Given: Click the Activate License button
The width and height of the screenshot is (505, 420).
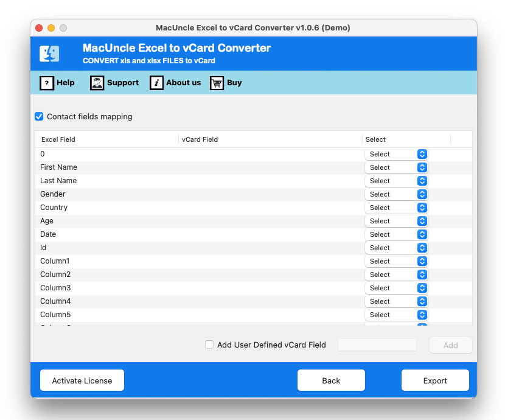Looking at the screenshot, I should point(82,380).
